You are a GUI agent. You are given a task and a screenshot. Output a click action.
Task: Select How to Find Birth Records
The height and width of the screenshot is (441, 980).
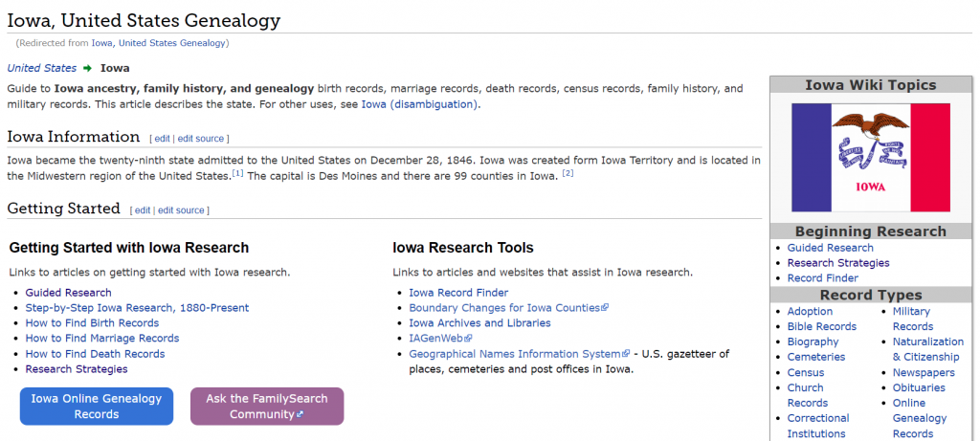click(x=92, y=323)
